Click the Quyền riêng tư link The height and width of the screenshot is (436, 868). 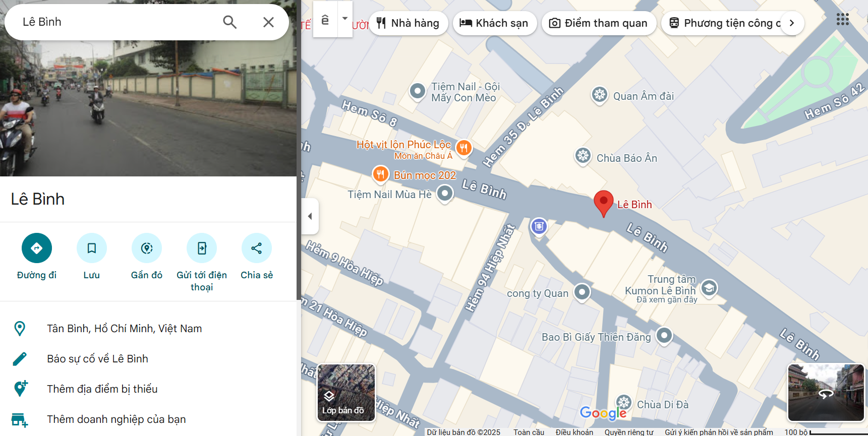[x=629, y=432]
